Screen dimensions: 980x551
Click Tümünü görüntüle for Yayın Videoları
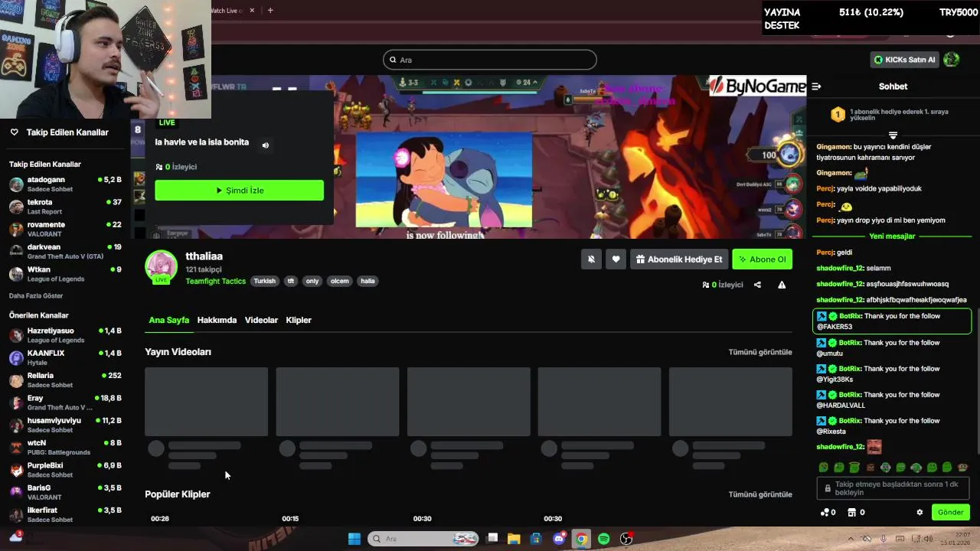(x=760, y=352)
